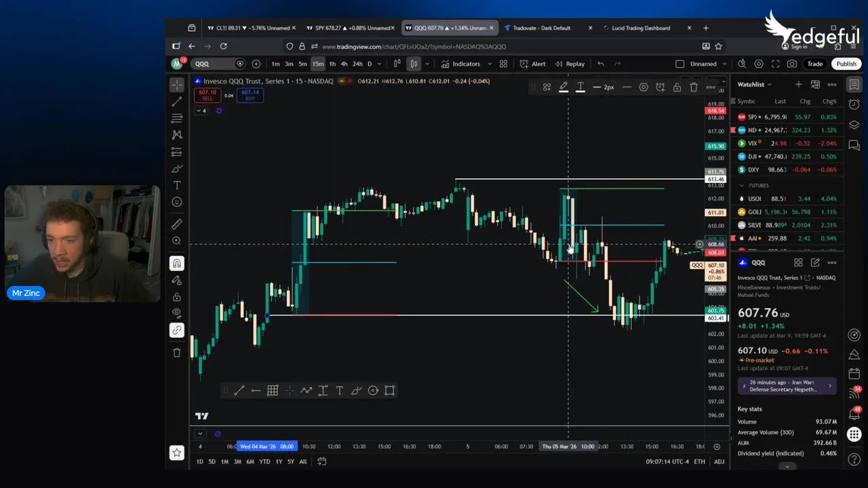868x488 pixels.
Task: Open quick search icon in top toolbar
Action: pyautogui.click(x=742, y=64)
